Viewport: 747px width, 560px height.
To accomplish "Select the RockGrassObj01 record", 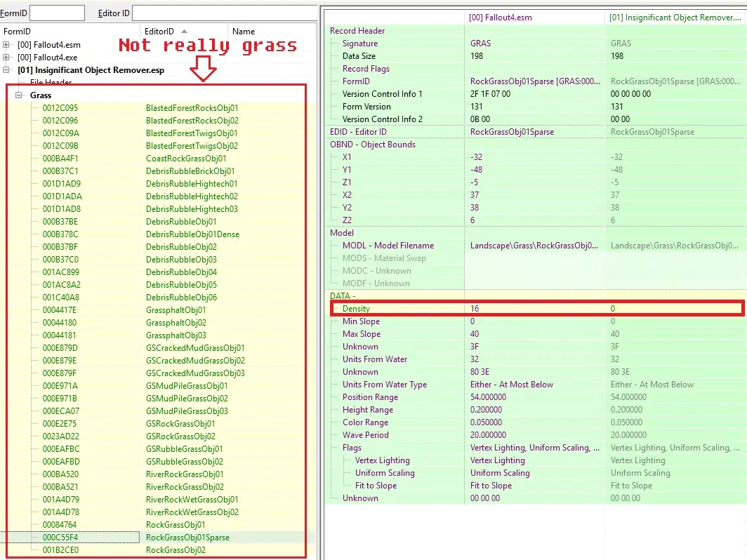I will point(176,525).
